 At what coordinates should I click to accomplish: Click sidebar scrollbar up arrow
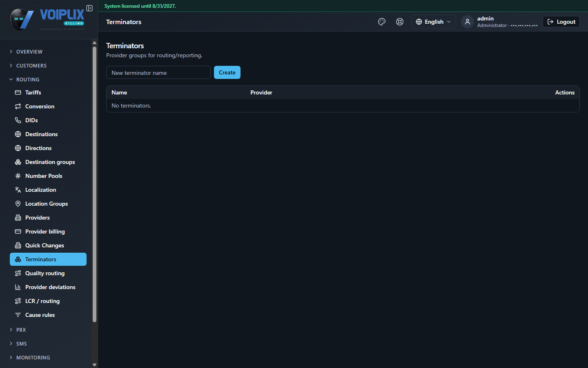(x=94, y=43)
